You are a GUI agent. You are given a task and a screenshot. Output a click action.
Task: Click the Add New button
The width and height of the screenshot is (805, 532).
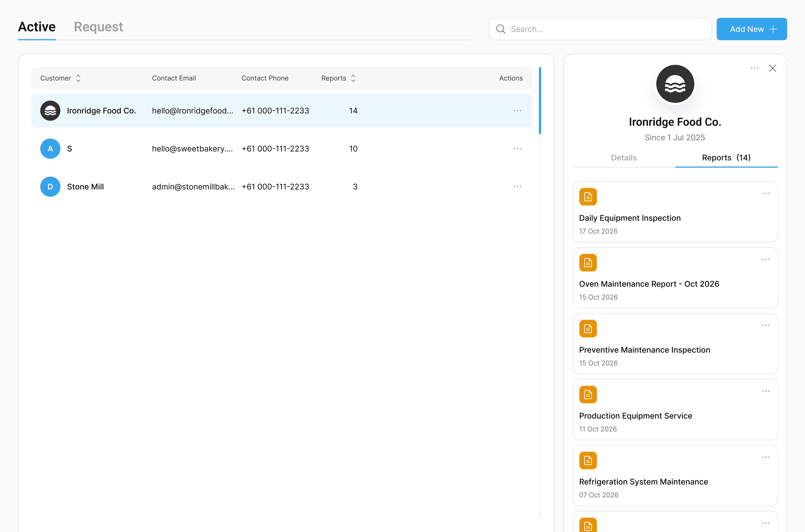point(751,29)
